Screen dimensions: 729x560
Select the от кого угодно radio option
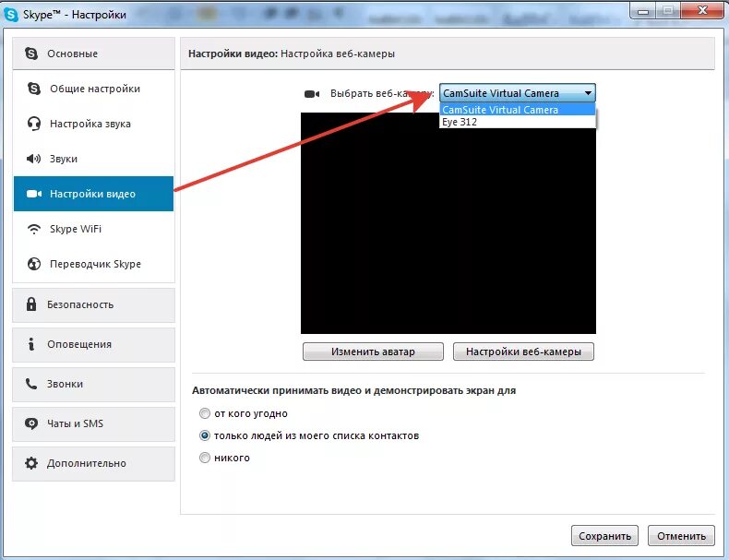pos(205,413)
